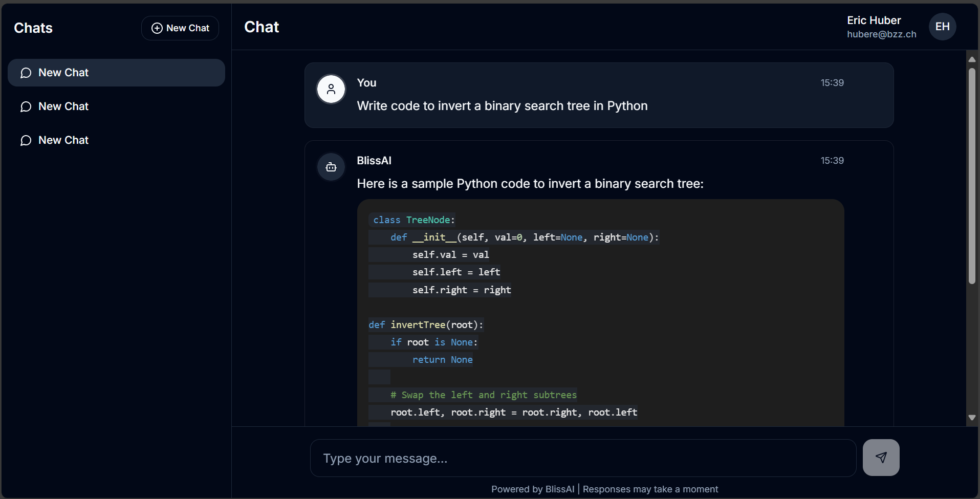Click the Swap left and right comment line
980x499 pixels.
(483, 395)
